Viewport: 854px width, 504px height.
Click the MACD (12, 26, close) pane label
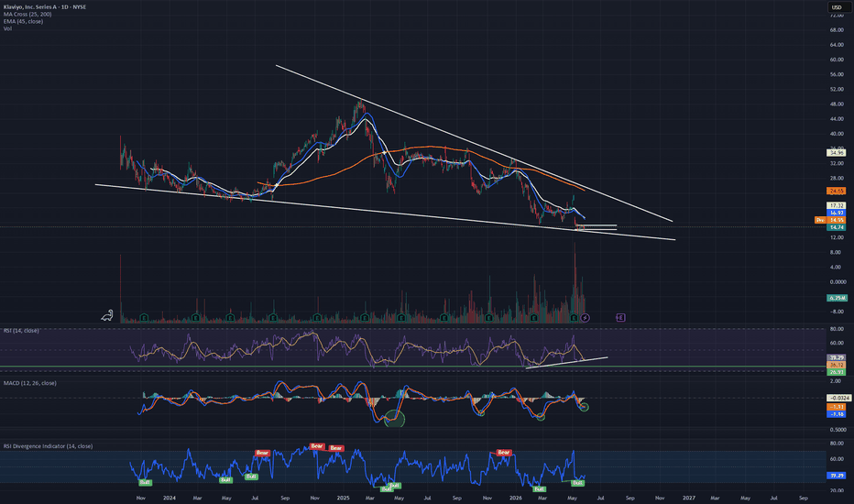30,383
